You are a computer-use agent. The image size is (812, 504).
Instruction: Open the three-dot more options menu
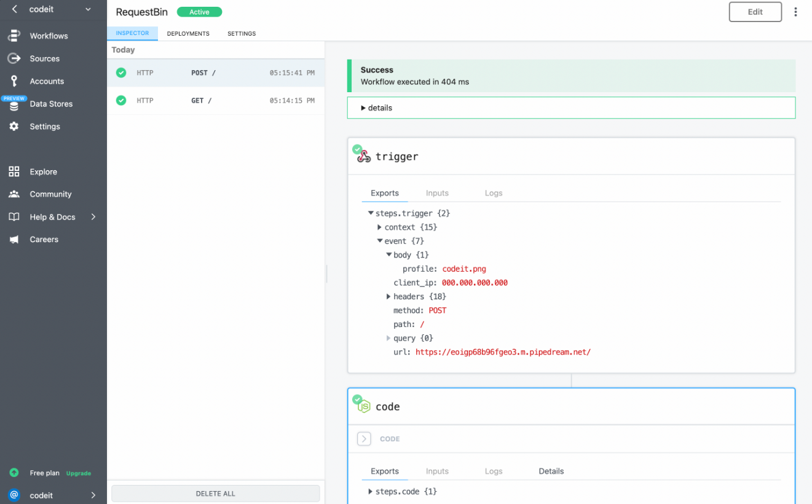click(795, 12)
